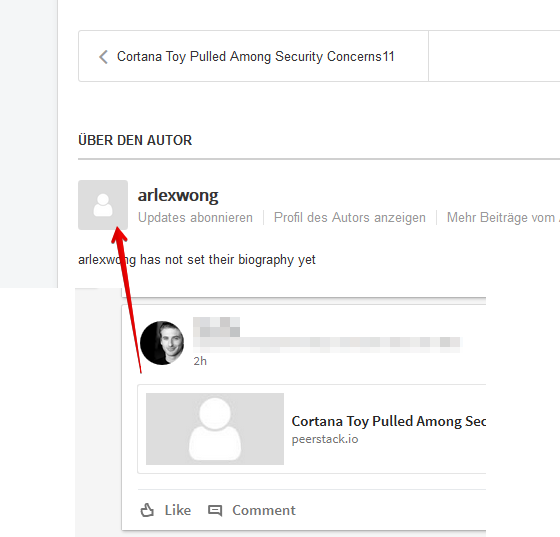This screenshot has width=560, height=537.
Task: Click the peerstack.io domain text
Action: tap(325, 439)
